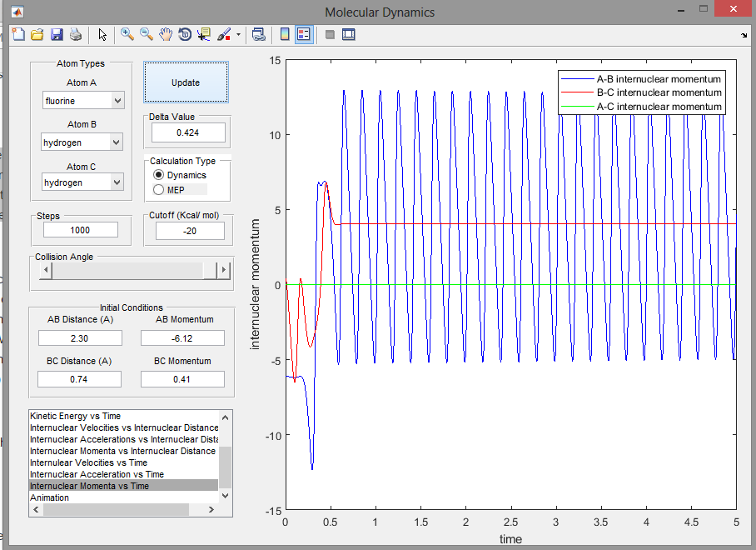Activate the Rotate 3D tool
The image size is (756, 550).
pos(185,34)
